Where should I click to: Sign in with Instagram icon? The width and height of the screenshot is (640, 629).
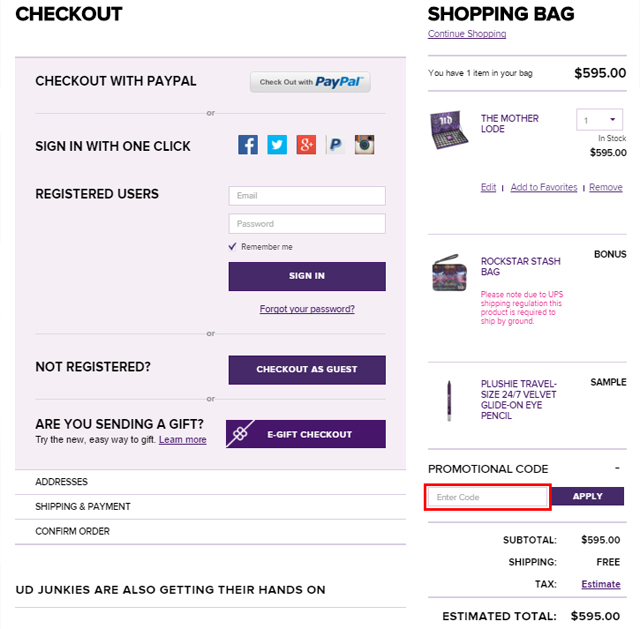pyautogui.click(x=365, y=145)
